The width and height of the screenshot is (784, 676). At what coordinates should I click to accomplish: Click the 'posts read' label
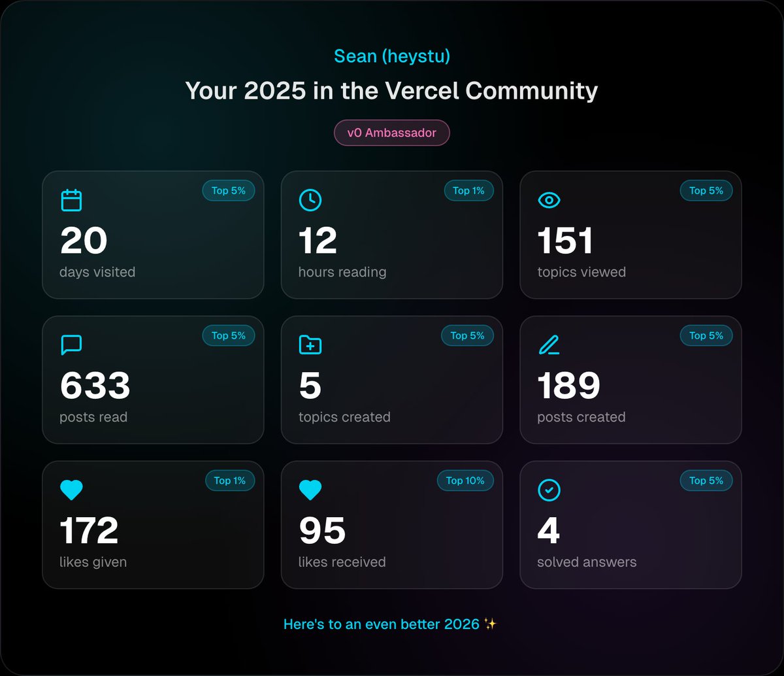point(93,417)
